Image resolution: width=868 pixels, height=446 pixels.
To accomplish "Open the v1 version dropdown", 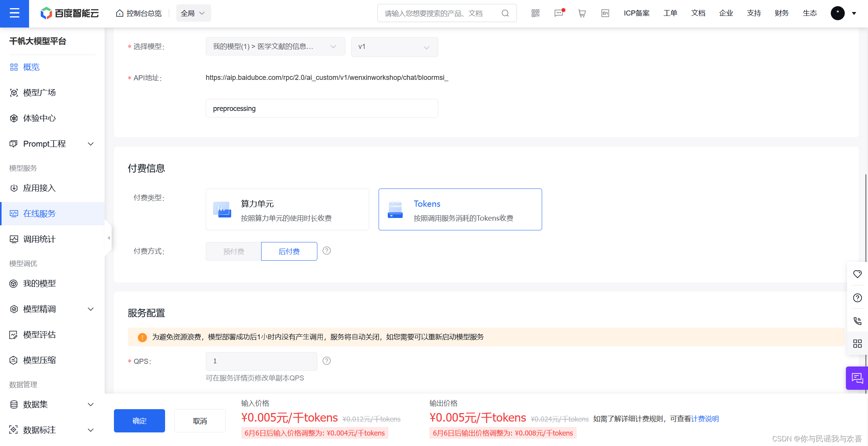I will 394,47.
